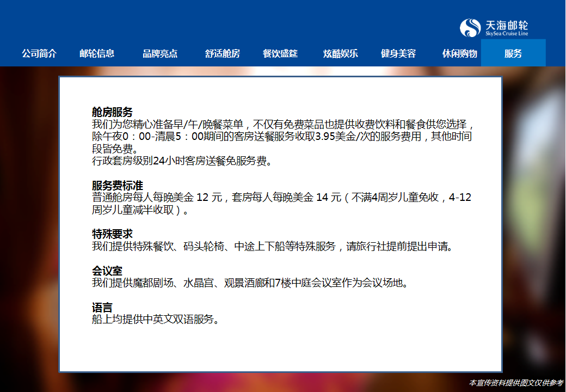Click the line 行政套房级别24小时客房送餐免服务费。

point(182,161)
